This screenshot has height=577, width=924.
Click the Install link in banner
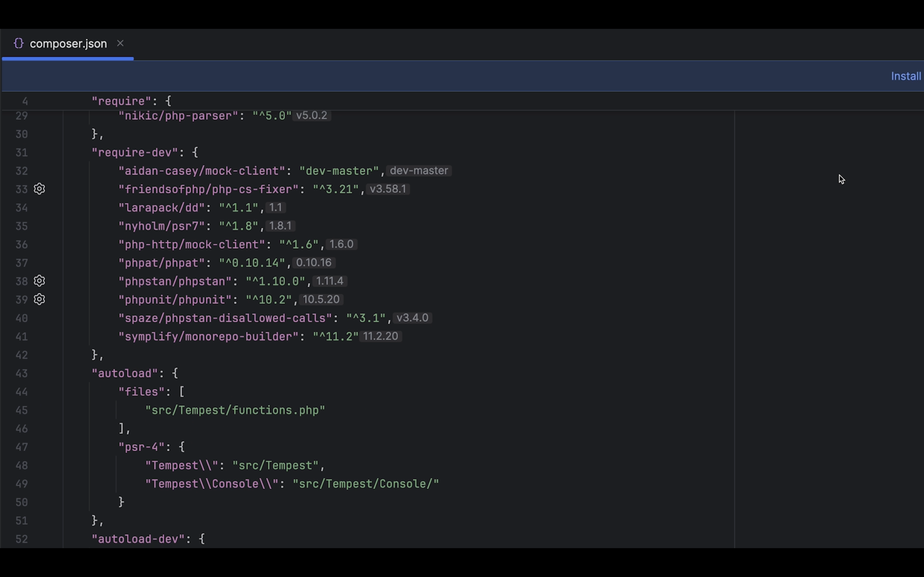(906, 76)
